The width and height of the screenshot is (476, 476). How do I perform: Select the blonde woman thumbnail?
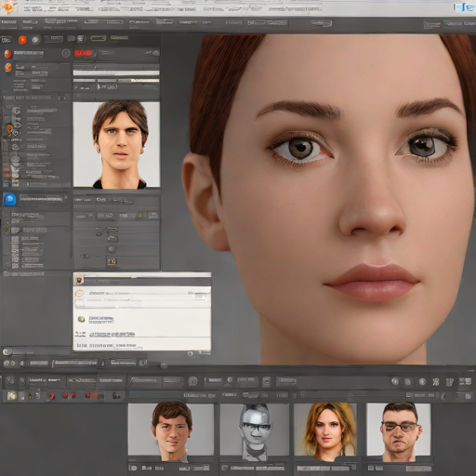point(325,430)
